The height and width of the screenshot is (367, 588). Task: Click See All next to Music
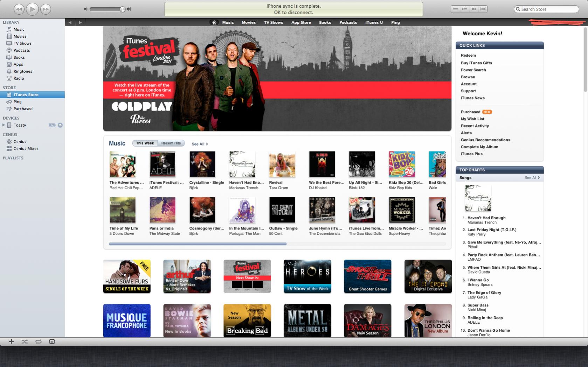click(x=200, y=144)
